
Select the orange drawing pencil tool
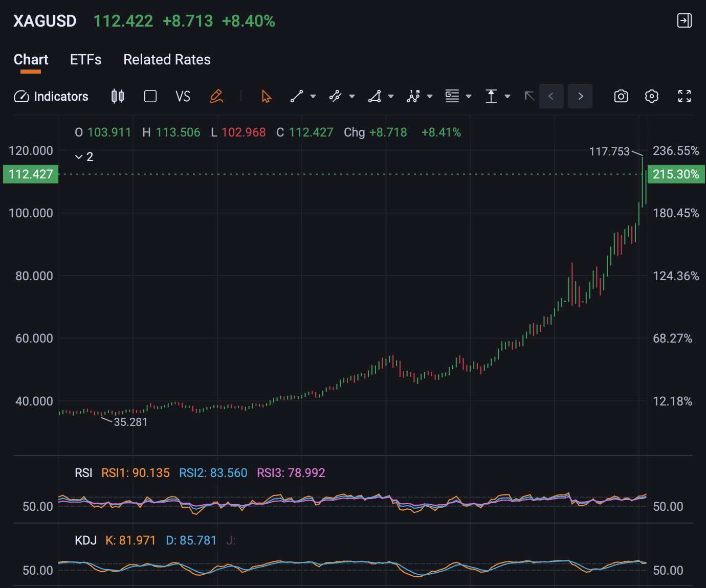pyautogui.click(x=217, y=96)
